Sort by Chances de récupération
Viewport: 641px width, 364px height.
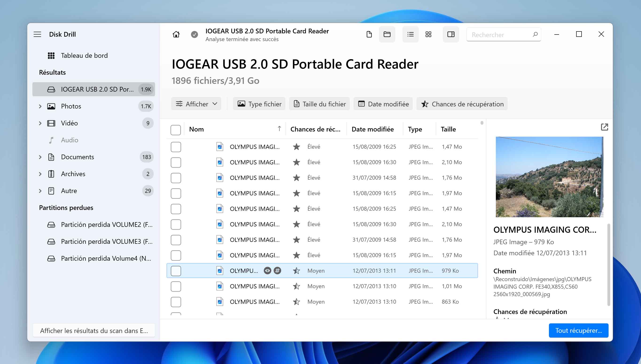tap(315, 129)
